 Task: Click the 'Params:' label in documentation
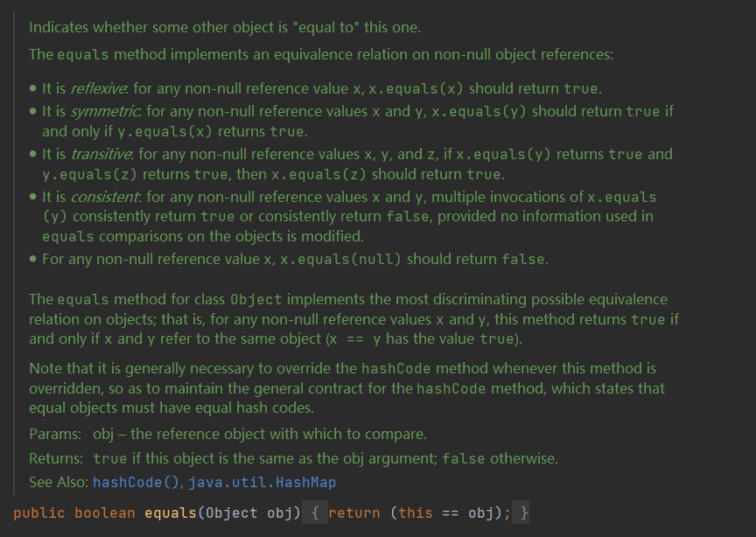coord(56,434)
